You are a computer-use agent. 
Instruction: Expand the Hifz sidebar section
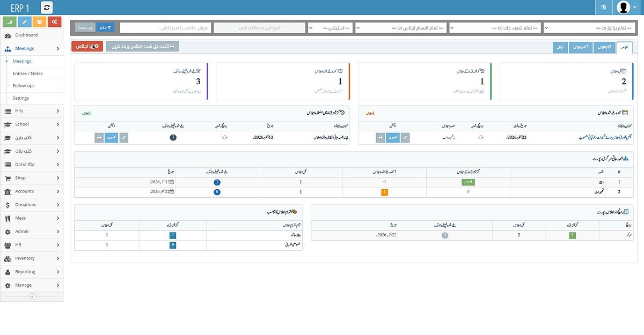click(x=32, y=111)
